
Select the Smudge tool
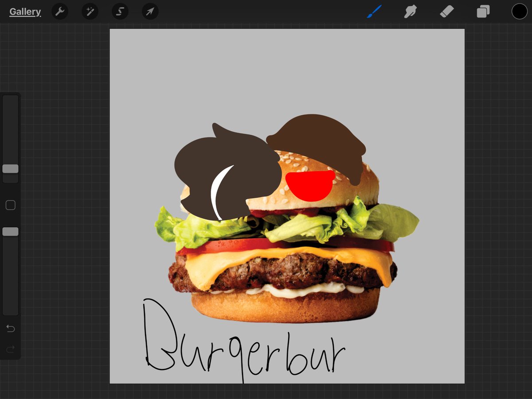click(411, 12)
